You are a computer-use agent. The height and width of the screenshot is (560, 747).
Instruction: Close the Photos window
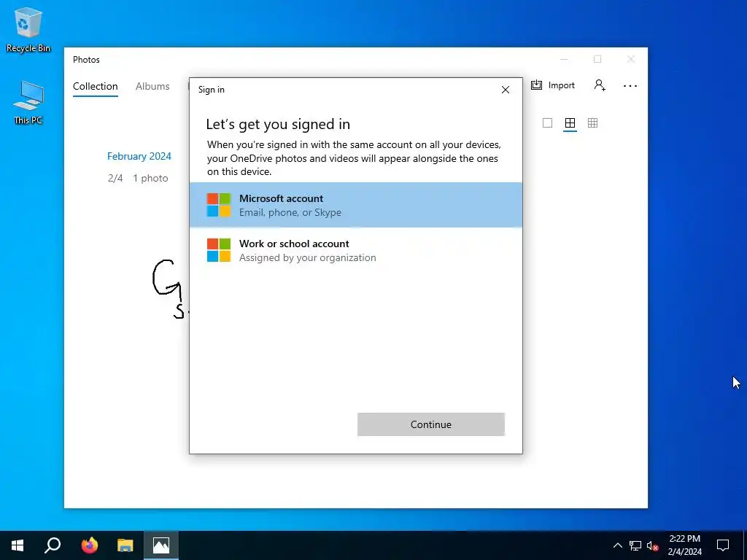pos(631,59)
